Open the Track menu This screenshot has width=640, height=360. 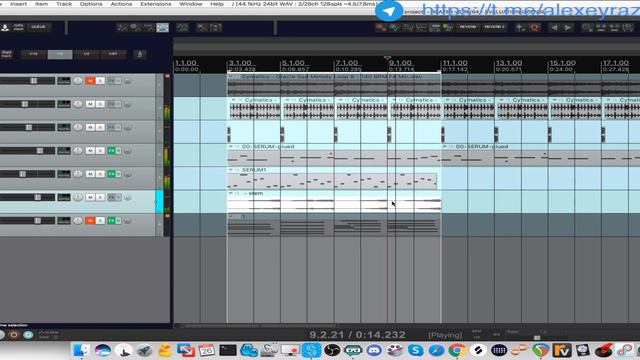pyautogui.click(x=64, y=4)
